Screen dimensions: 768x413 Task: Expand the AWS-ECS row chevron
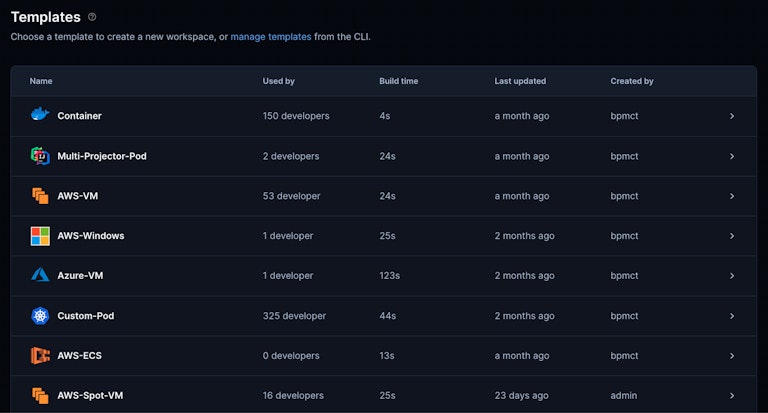point(732,356)
